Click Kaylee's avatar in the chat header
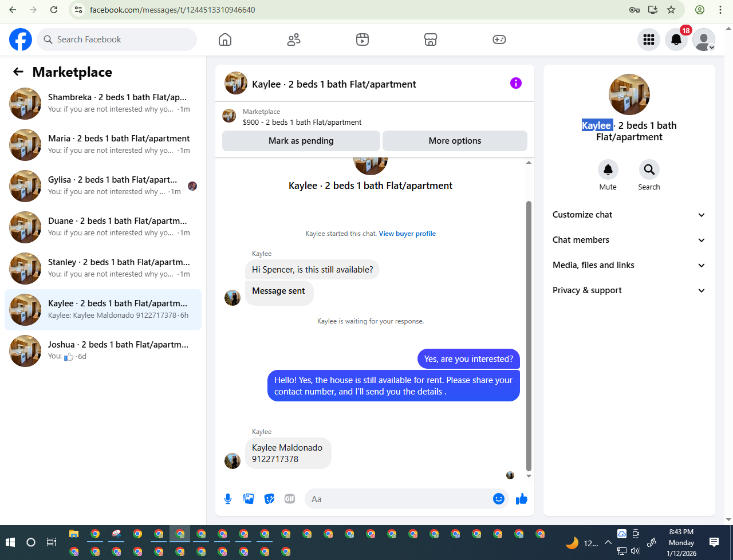The image size is (733, 560). (x=236, y=83)
